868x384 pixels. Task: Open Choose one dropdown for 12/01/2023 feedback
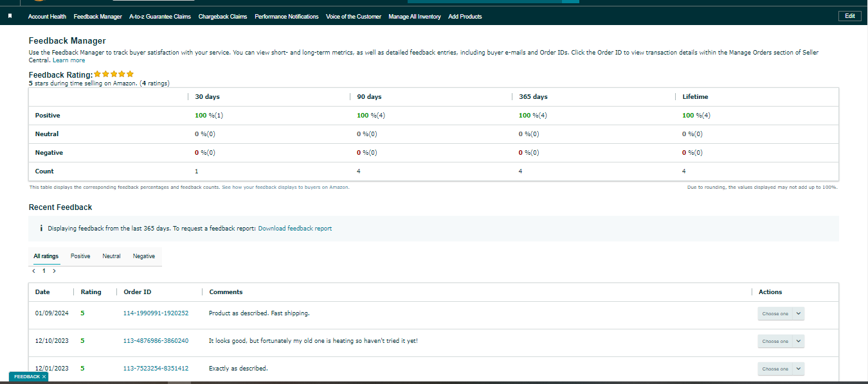coord(781,369)
